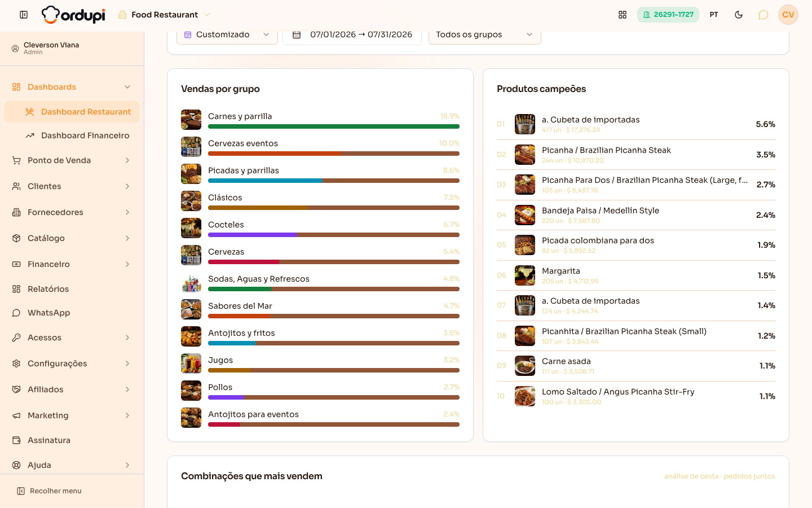Click the Jugos group thumbnail
This screenshot has height=508, width=812.
[x=191, y=364]
